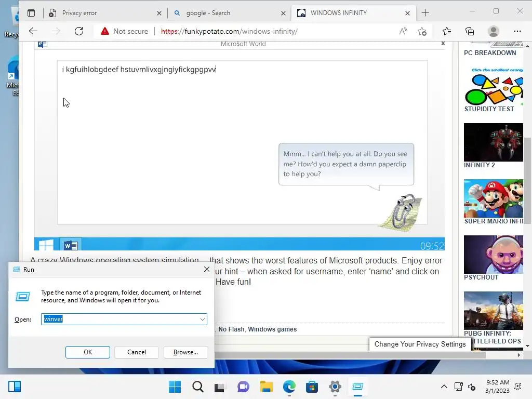The width and height of the screenshot is (532, 399).
Task: Click the sidebar vertical scrollbar down arrow
Action: pos(528,346)
